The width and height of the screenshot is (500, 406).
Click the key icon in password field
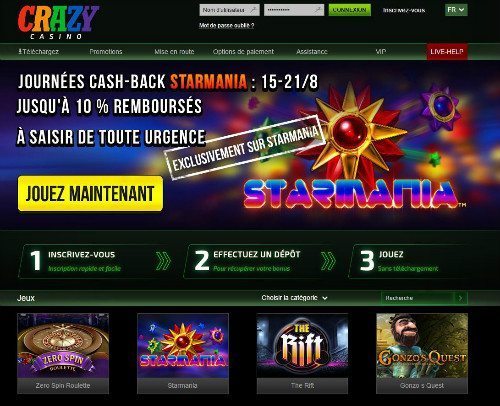point(318,10)
